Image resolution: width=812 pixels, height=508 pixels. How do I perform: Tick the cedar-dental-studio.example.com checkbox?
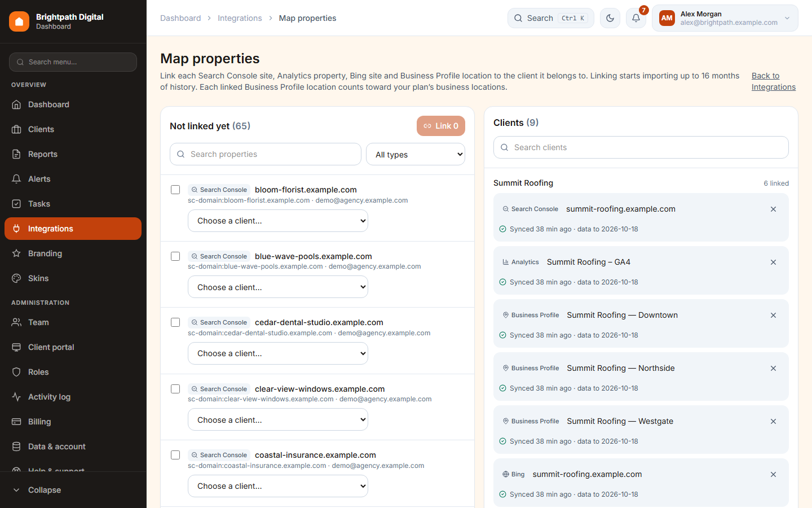pos(175,322)
